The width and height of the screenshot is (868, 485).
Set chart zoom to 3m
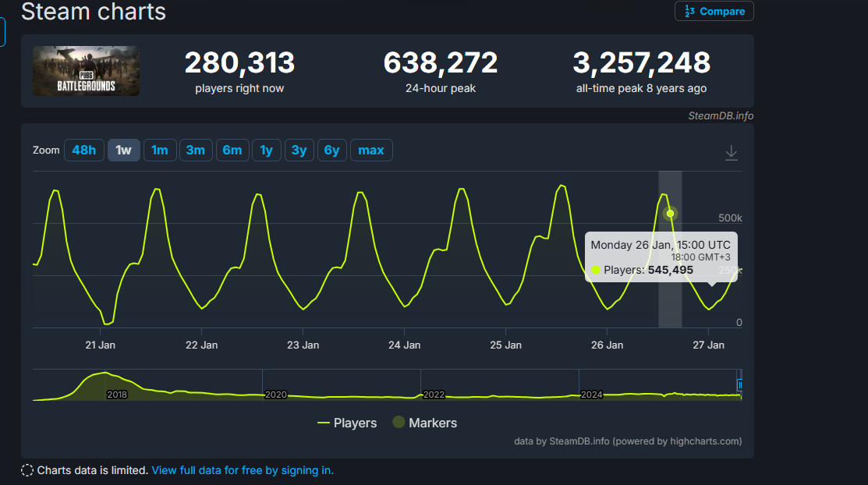coord(195,150)
